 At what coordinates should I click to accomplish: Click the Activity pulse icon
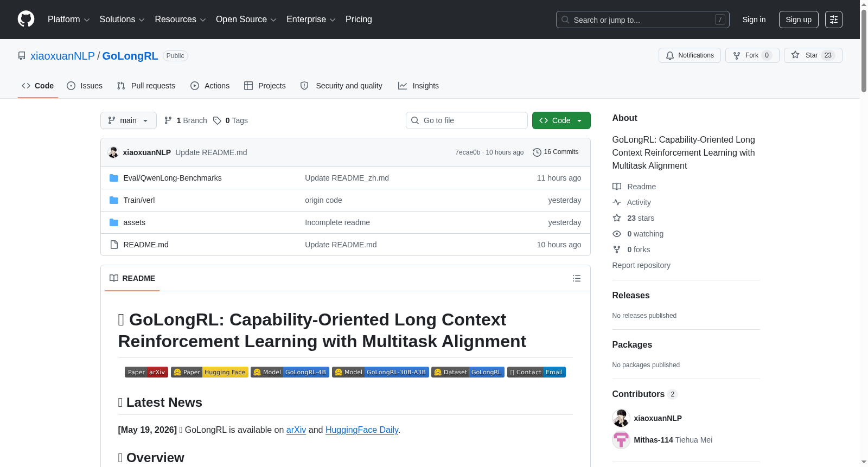coord(617,202)
